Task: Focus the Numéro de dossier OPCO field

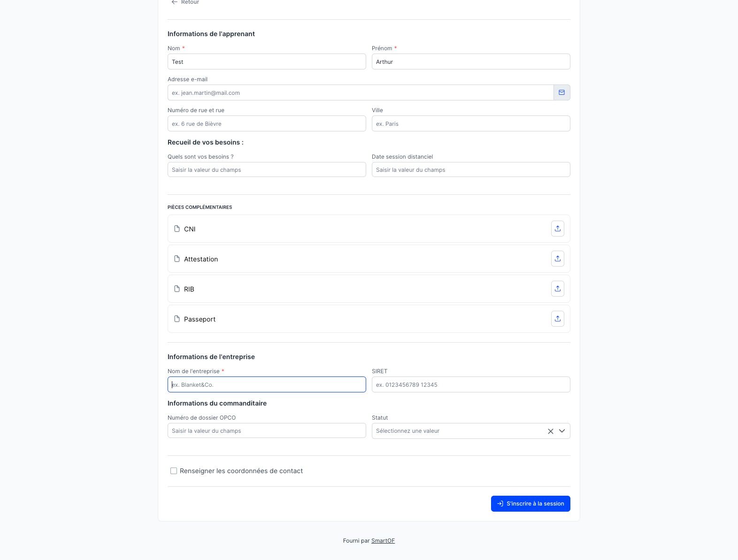Action: tap(267, 430)
